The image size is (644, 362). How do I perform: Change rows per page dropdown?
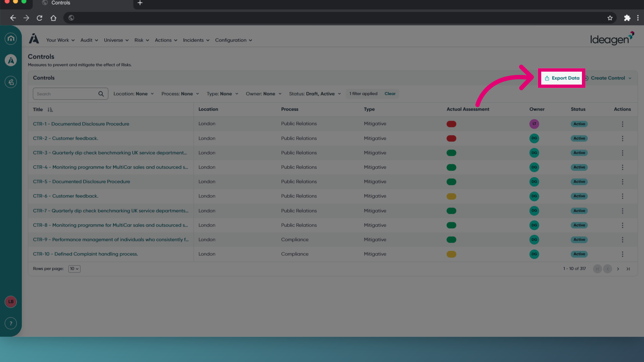point(74,269)
